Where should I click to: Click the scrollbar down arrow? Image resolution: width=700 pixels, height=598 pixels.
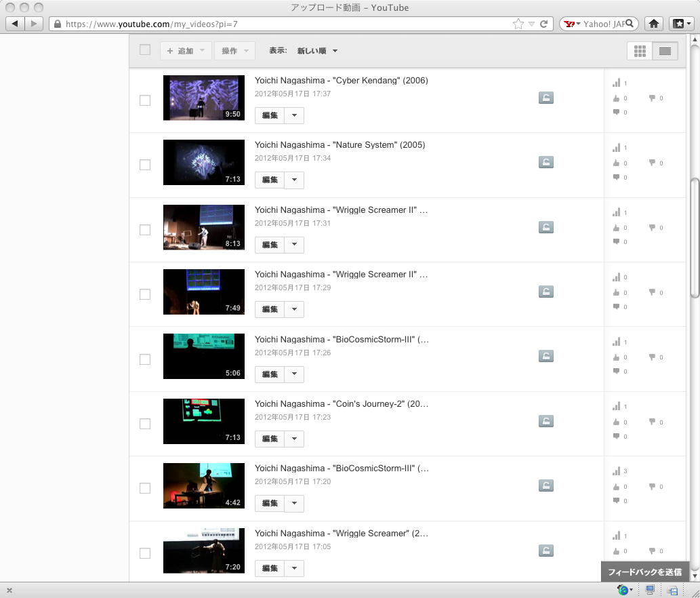[695, 576]
